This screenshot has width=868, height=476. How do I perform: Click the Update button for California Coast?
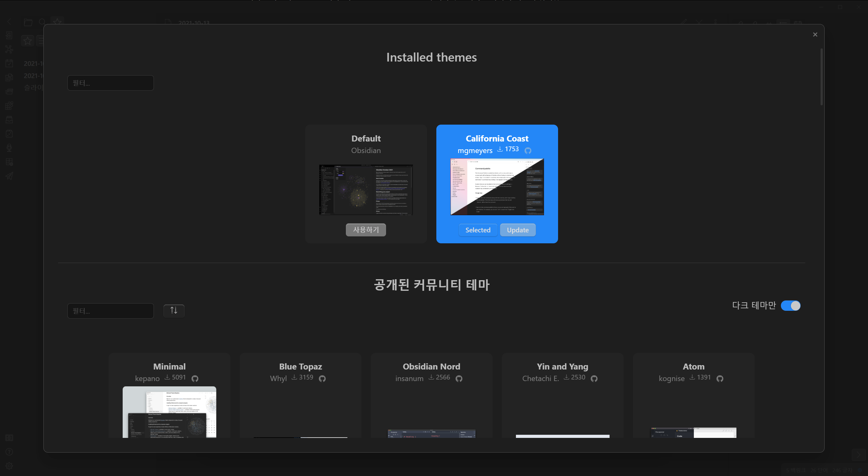[517, 230]
